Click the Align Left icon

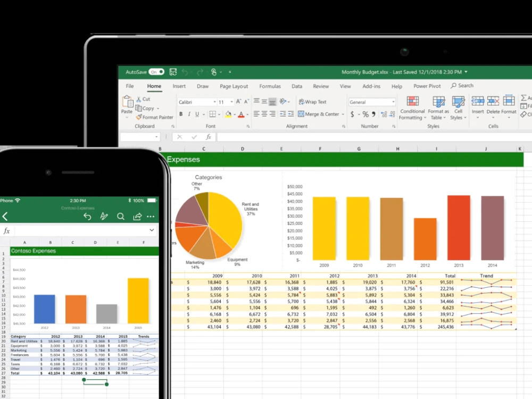click(x=256, y=114)
